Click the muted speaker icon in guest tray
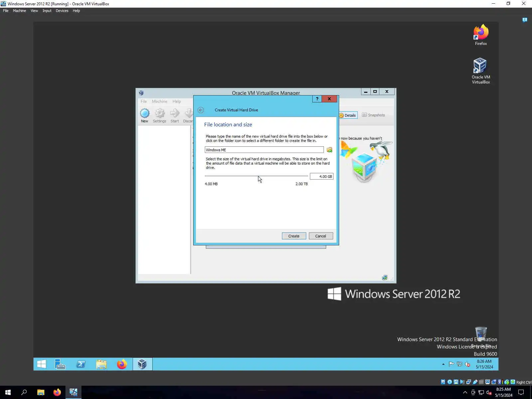532x399 pixels. pos(467,364)
